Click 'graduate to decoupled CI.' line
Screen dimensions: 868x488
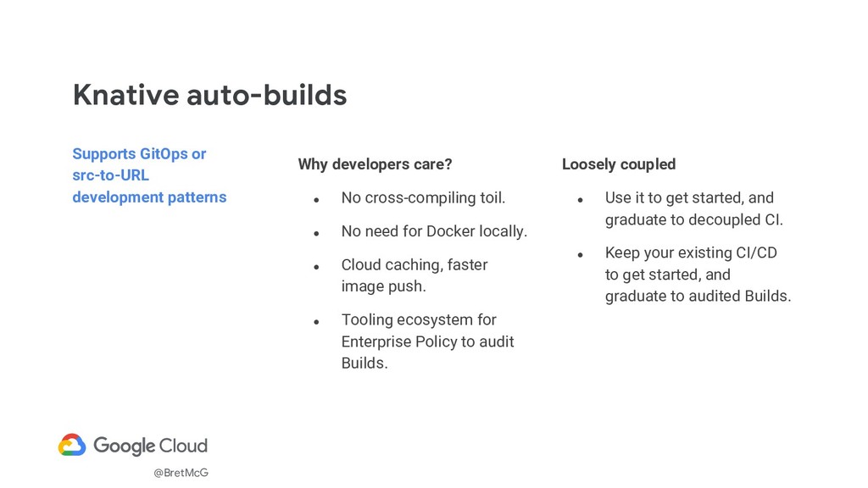(694, 219)
